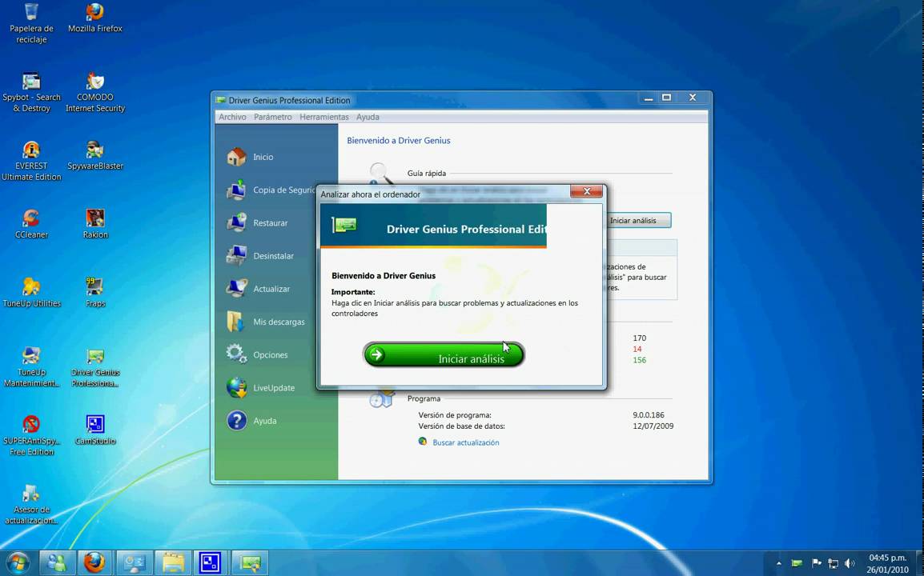Click database version date 12/07/2009
The width and height of the screenshot is (924, 576).
tap(653, 426)
